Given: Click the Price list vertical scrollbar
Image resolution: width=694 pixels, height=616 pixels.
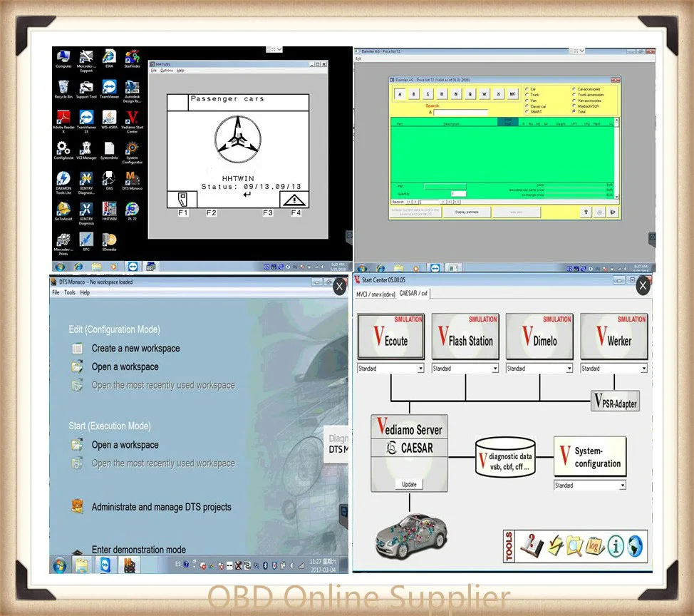Looking at the screenshot, I should (616, 158).
